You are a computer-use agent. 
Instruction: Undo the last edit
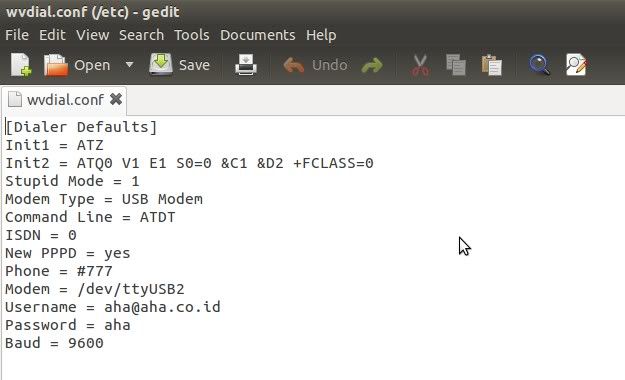[x=315, y=65]
